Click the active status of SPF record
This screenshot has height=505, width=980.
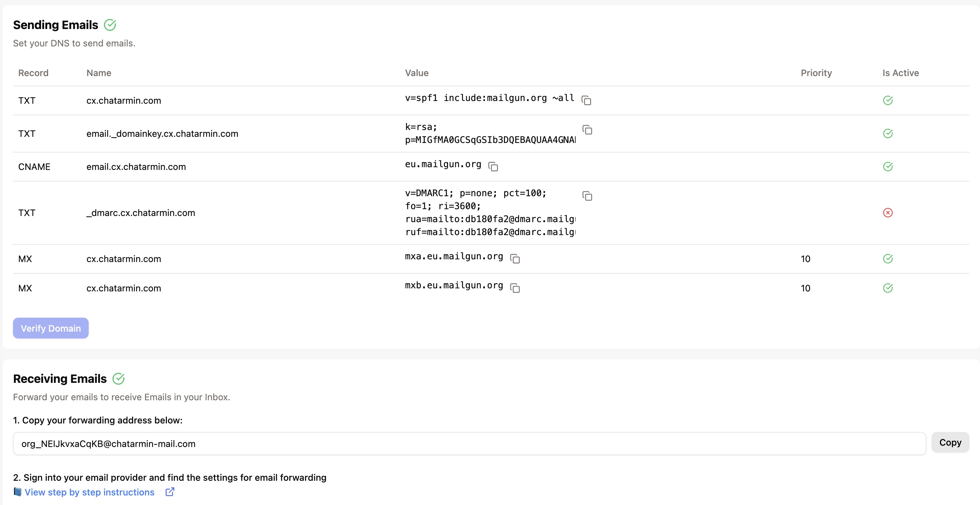click(888, 100)
